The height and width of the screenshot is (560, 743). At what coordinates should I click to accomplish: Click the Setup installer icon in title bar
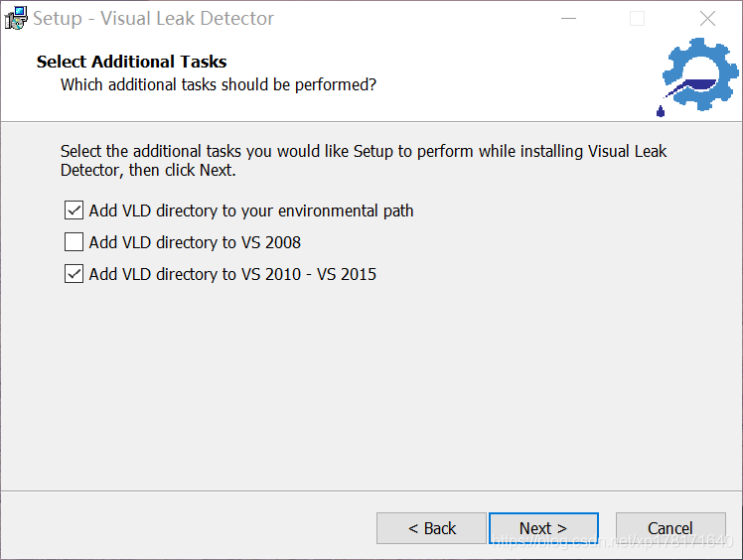[16, 18]
